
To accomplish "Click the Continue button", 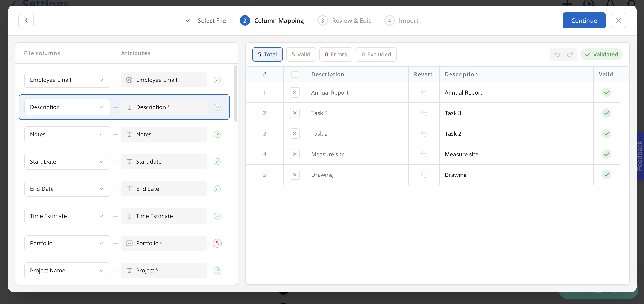I will pyautogui.click(x=584, y=20).
